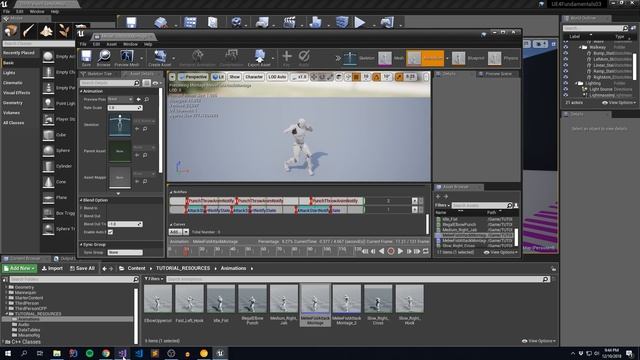Go to TUTORIAL_RESOURCES breadcrumb folder
Screen dimensions: 640x360
(183, 268)
